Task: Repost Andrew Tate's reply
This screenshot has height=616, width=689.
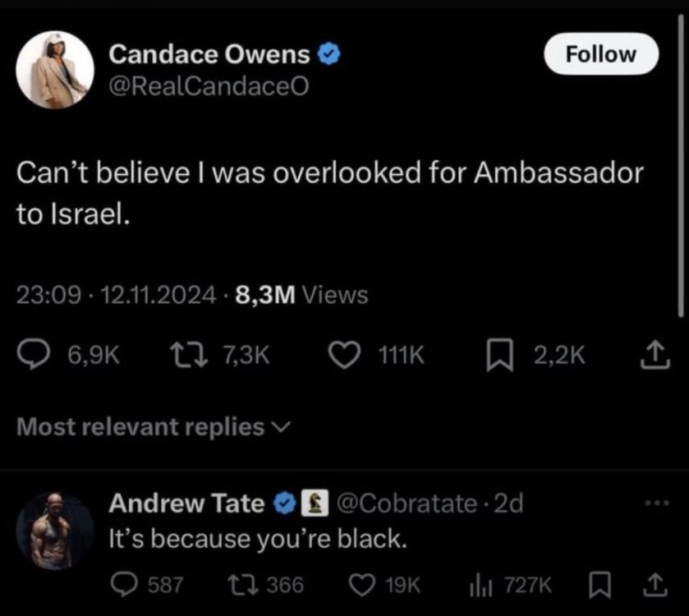Action: click(243, 586)
